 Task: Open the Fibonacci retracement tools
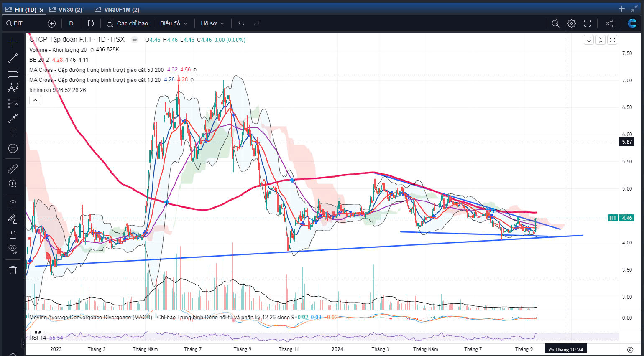click(x=13, y=73)
